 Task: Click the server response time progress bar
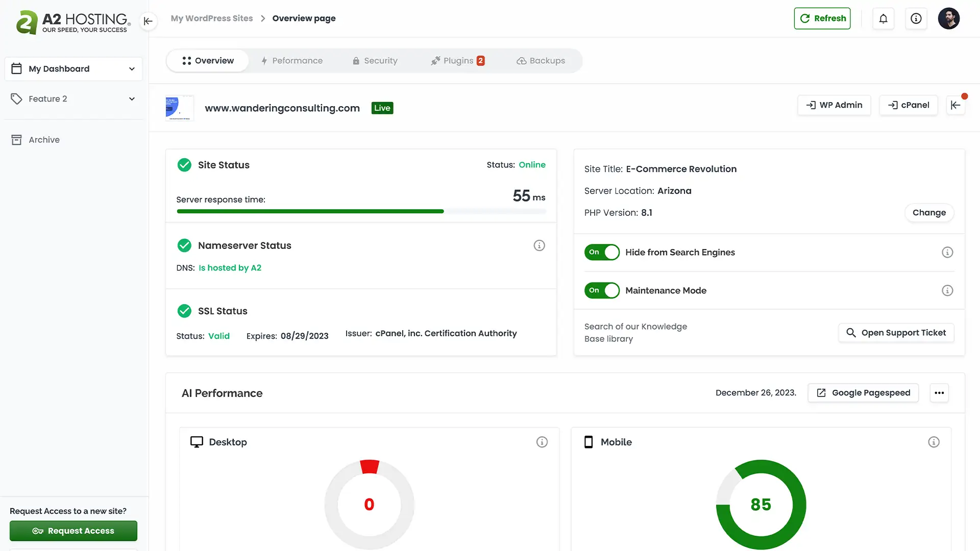361,211
